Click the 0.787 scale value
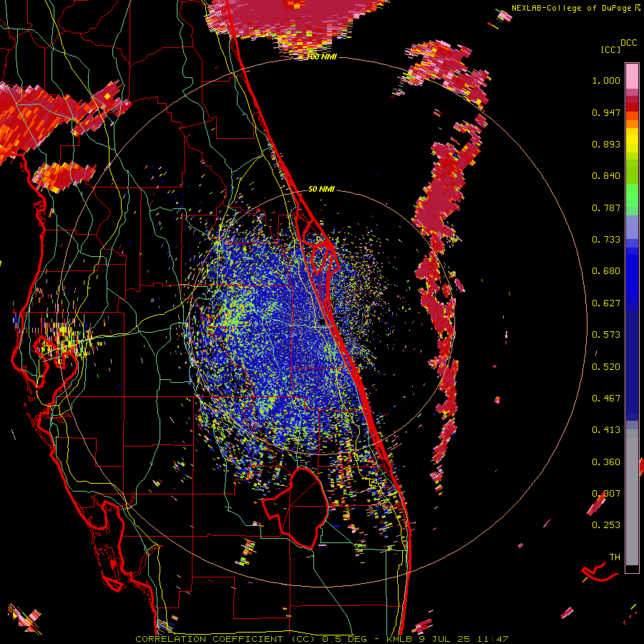The height and width of the screenshot is (644, 644). tap(606, 208)
